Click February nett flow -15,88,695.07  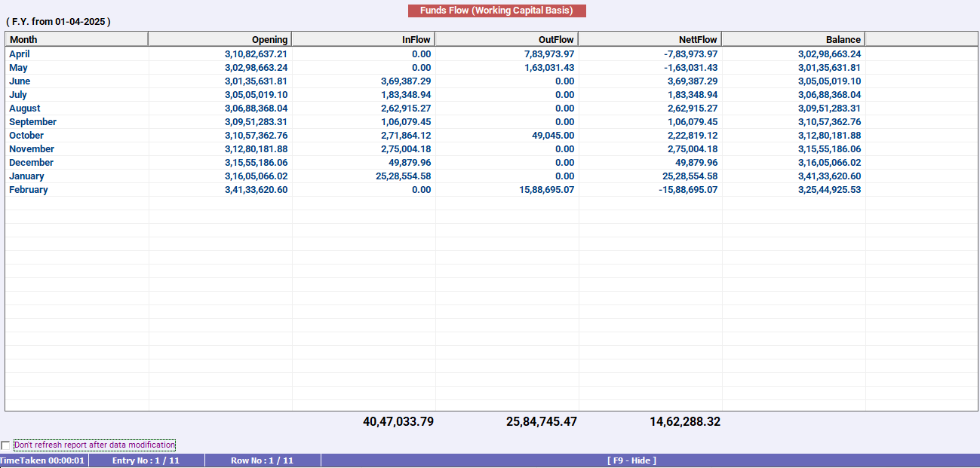point(688,190)
